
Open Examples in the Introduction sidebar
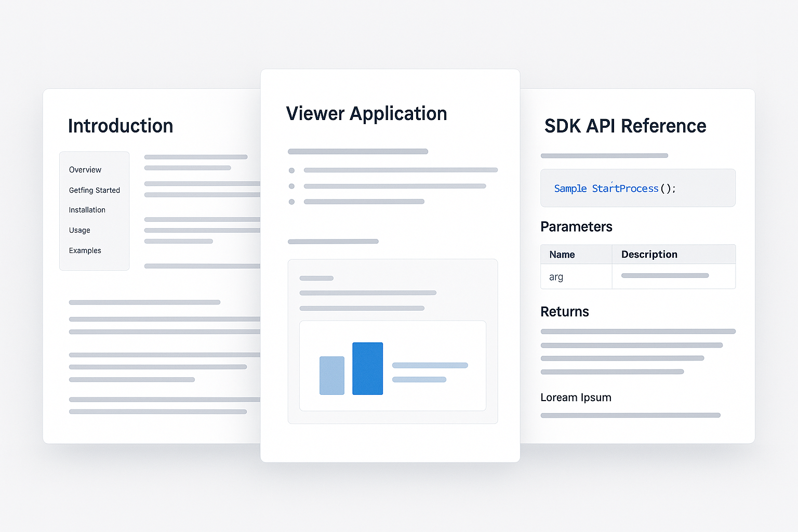[85, 250]
